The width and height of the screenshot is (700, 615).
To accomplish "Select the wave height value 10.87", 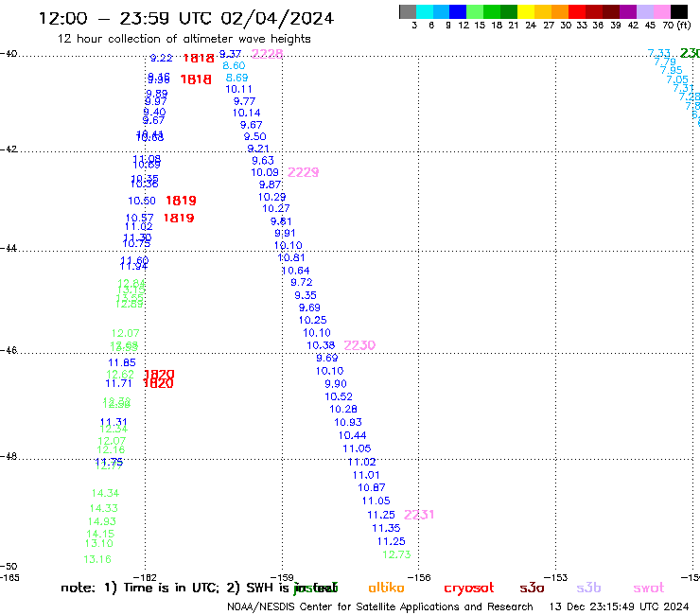I will pos(372,487).
